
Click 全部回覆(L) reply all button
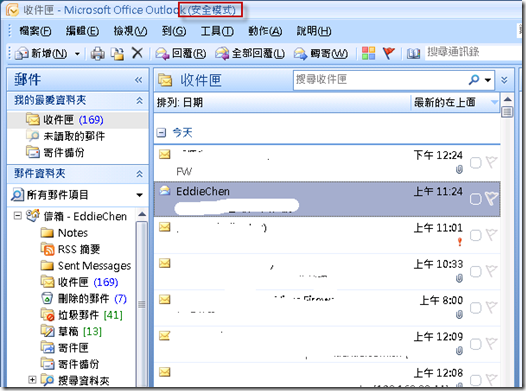(x=250, y=53)
